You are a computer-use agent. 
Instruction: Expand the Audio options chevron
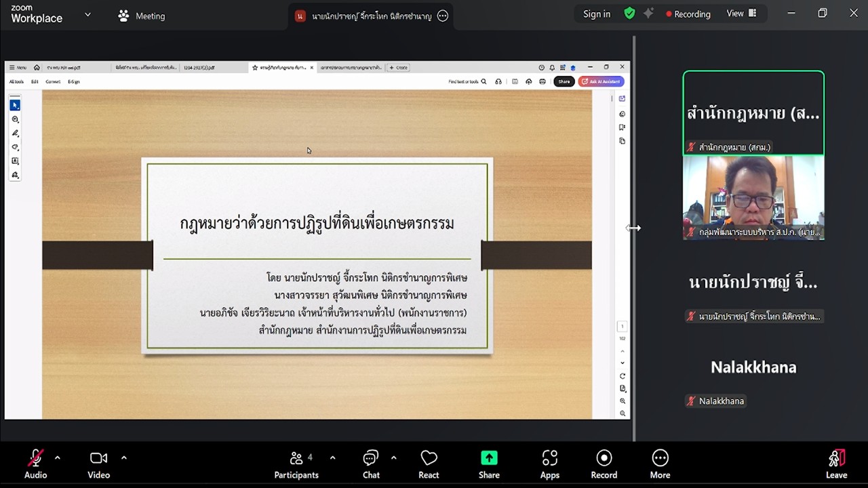[56, 458]
